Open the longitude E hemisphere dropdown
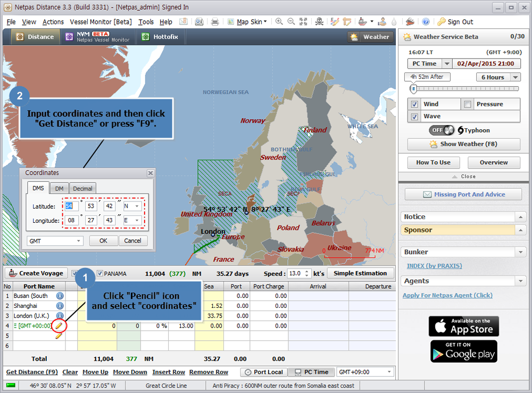Image resolution: width=532 pixels, height=393 pixels. point(137,220)
